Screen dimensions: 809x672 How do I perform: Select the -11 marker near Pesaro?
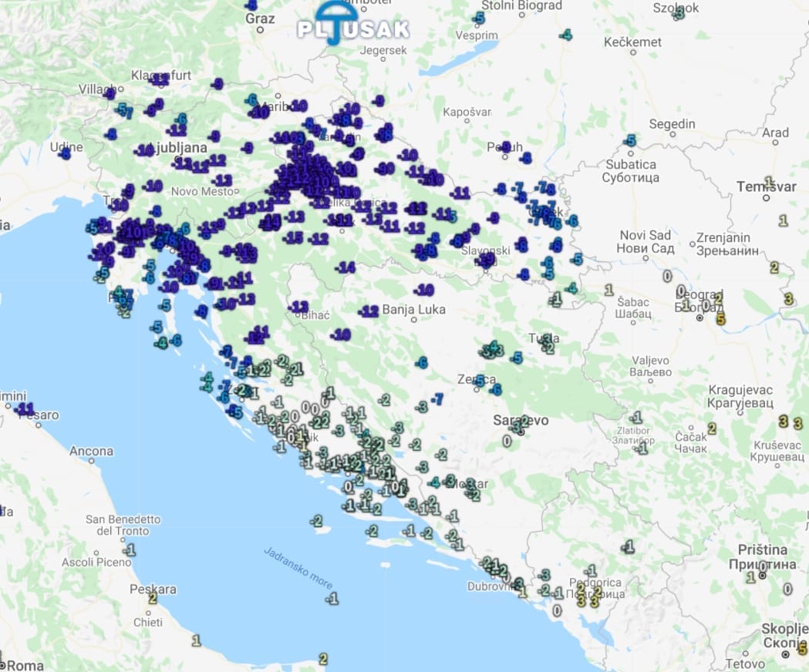click(x=25, y=408)
